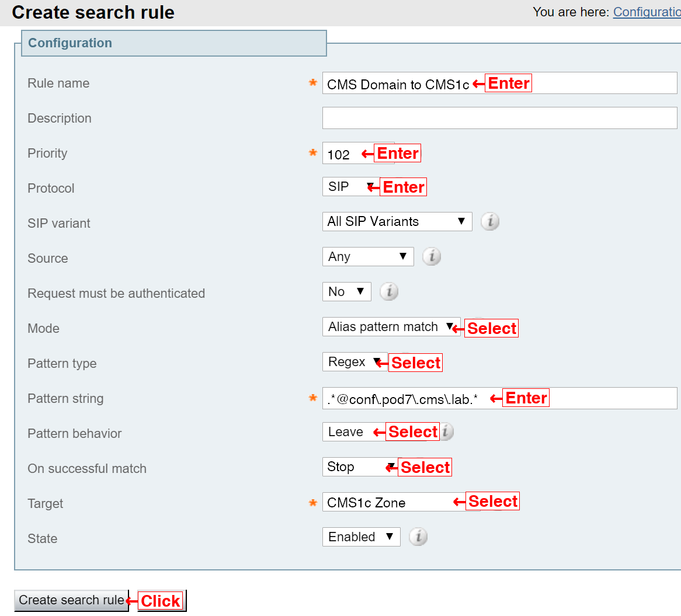This screenshot has height=616, width=681.
Task: Focus the Pattern string input field
Action: (499, 398)
